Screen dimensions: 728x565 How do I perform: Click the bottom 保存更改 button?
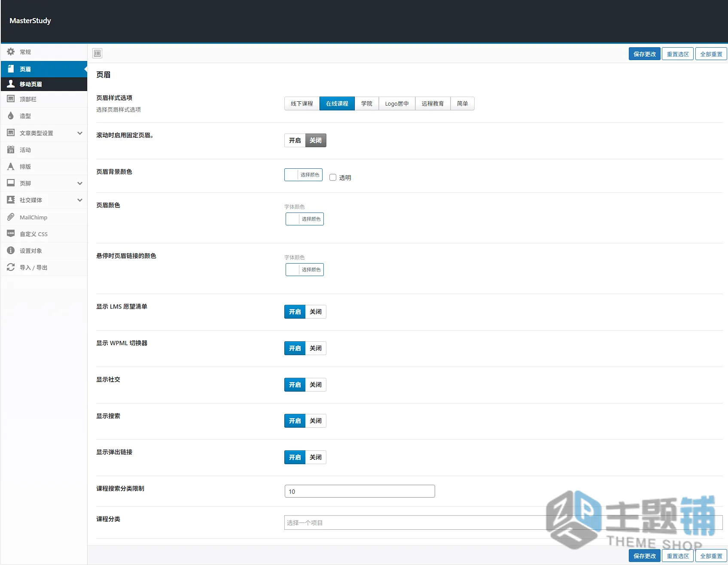(645, 556)
